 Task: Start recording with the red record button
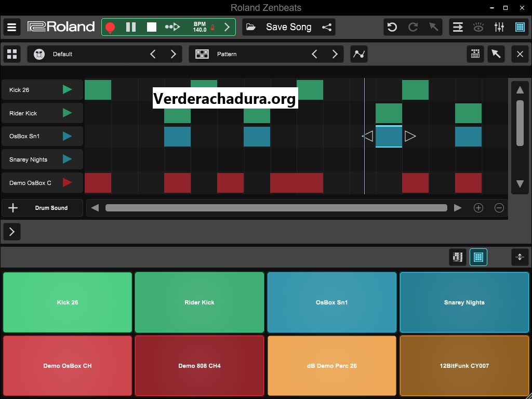pos(110,27)
